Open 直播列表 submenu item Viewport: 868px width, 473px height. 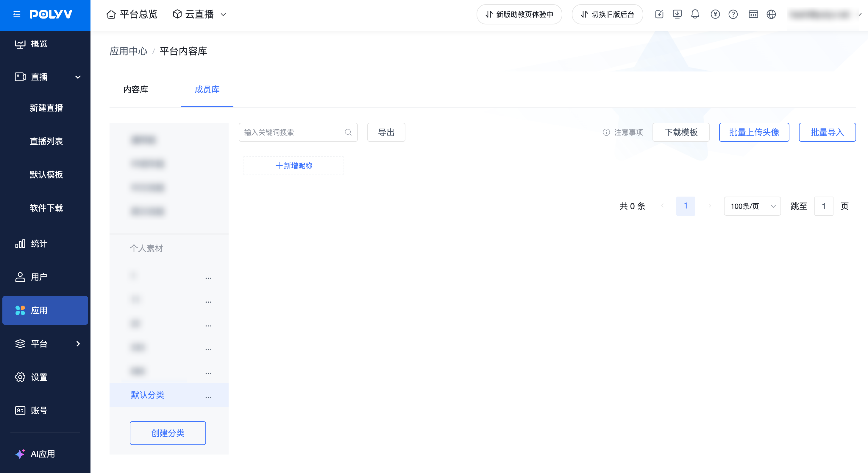46,141
